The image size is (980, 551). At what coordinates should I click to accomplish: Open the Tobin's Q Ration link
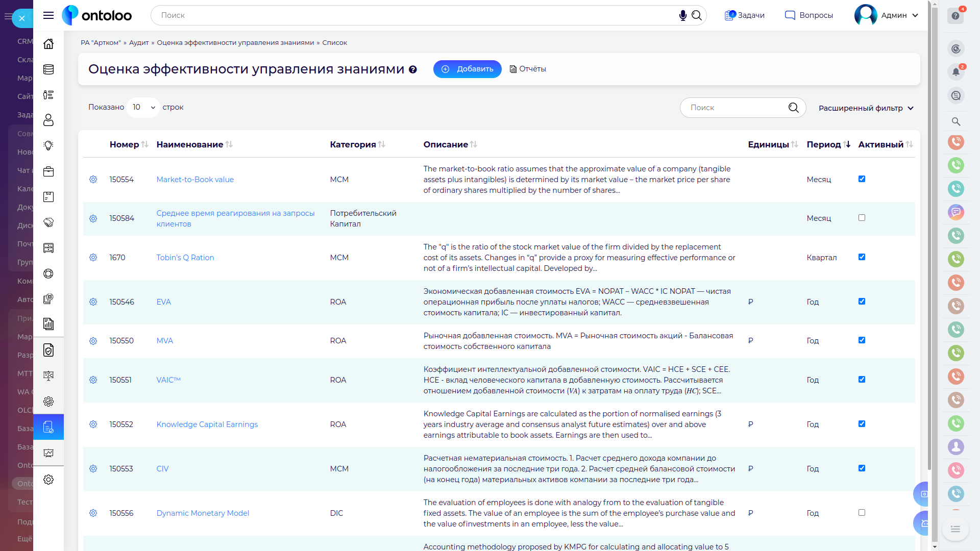[185, 258]
